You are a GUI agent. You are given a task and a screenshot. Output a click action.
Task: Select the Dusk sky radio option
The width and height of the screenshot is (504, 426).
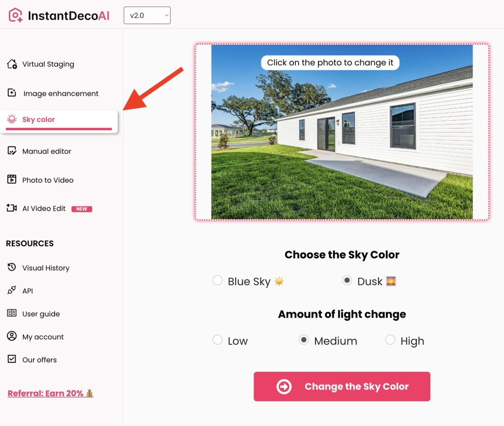tap(347, 280)
